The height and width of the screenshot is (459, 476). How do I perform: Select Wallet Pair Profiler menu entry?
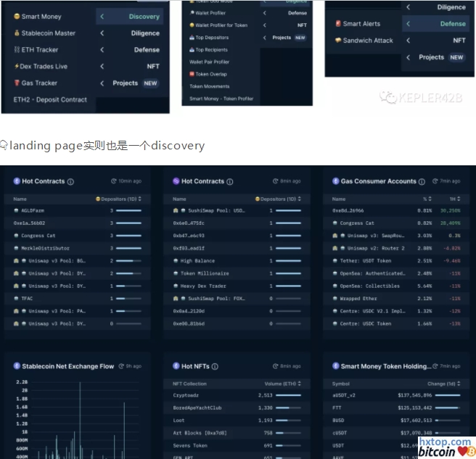coord(210,62)
